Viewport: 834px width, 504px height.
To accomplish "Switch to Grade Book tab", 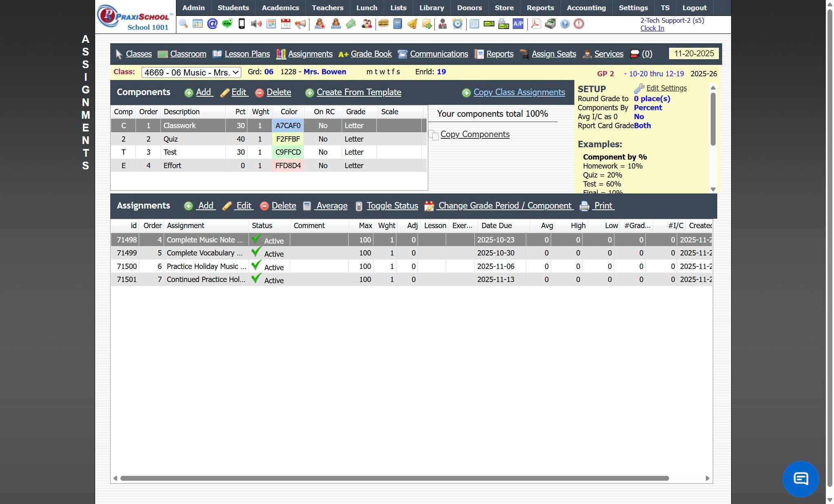I will [x=371, y=54].
